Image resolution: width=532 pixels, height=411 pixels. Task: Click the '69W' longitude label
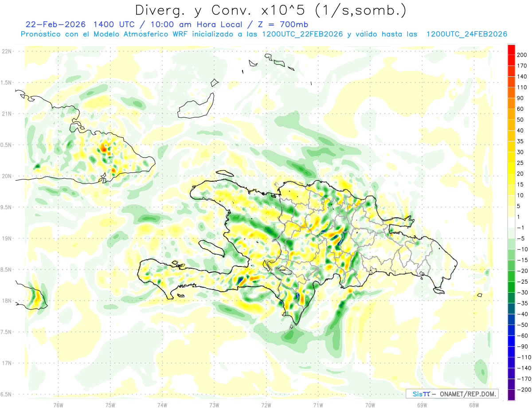coord(422,404)
